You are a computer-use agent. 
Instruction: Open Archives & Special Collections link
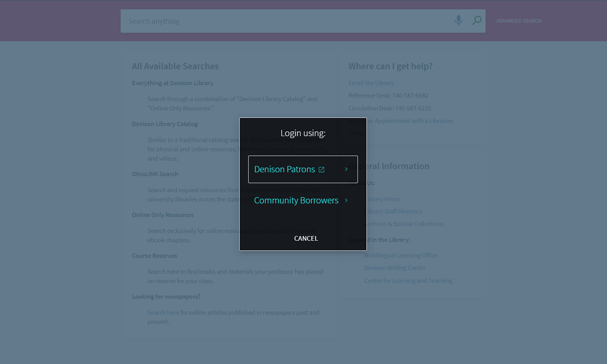tap(404, 224)
